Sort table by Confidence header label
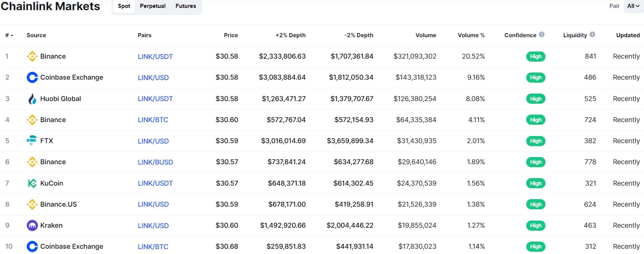Image resolution: width=644 pixels, height=254 pixels. click(520, 35)
